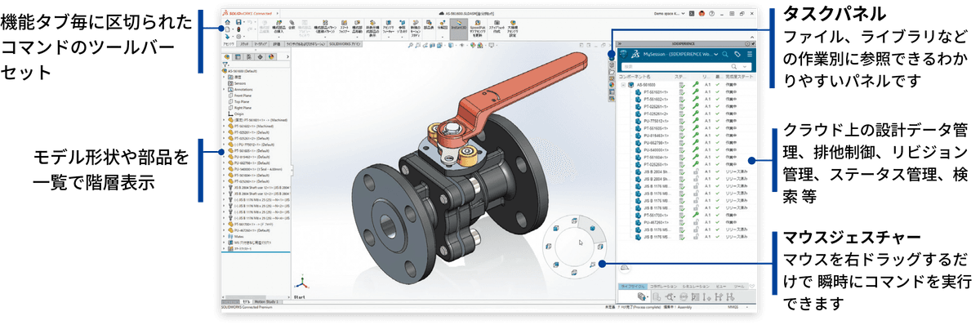Switch to the PropertyManager tab icon
The width and height of the screenshot is (980, 325).
(238, 56)
